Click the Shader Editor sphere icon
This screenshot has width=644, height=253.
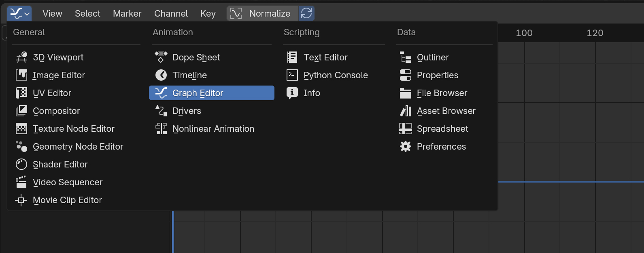pyautogui.click(x=21, y=164)
